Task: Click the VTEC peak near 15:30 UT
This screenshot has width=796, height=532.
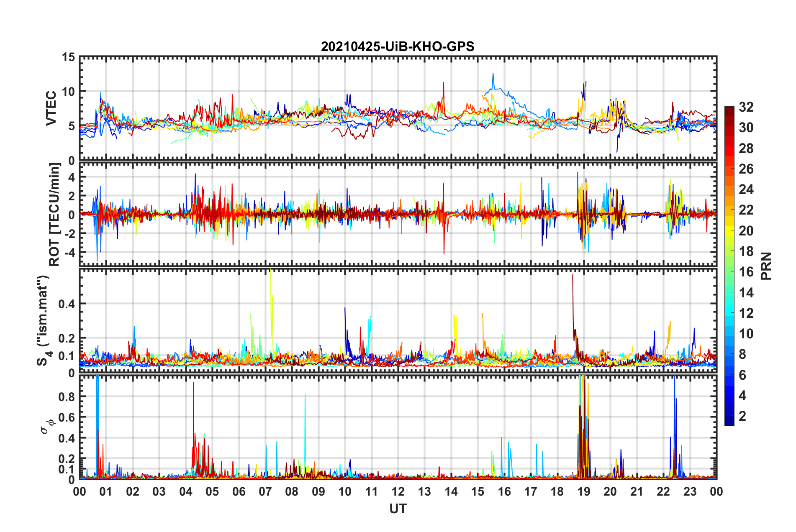Action: coord(493,74)
